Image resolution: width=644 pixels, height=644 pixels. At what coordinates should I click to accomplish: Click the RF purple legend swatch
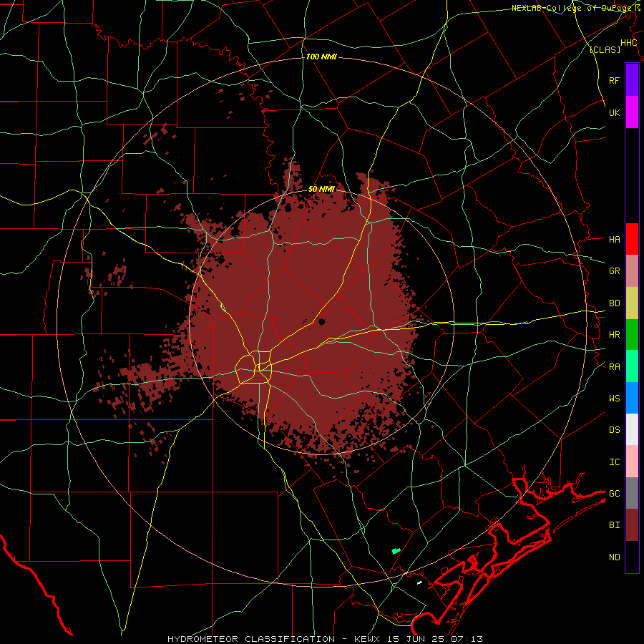click(x=632, y=79)
